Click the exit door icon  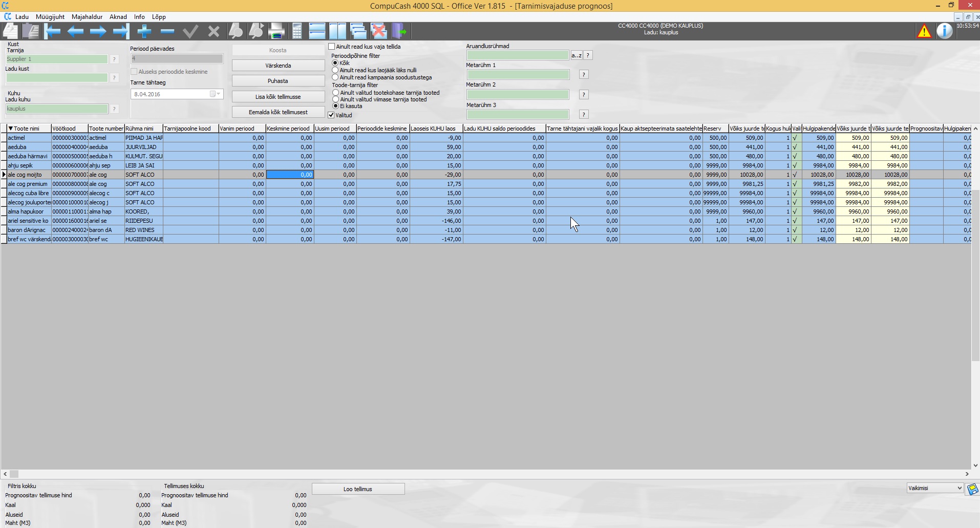[399, 32]
